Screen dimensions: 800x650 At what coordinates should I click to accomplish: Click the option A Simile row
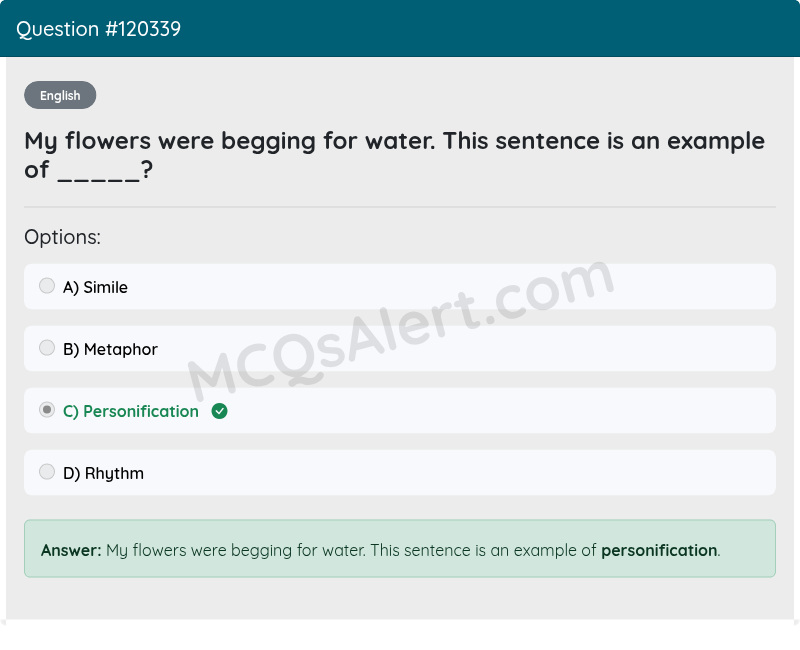point(400,286)
